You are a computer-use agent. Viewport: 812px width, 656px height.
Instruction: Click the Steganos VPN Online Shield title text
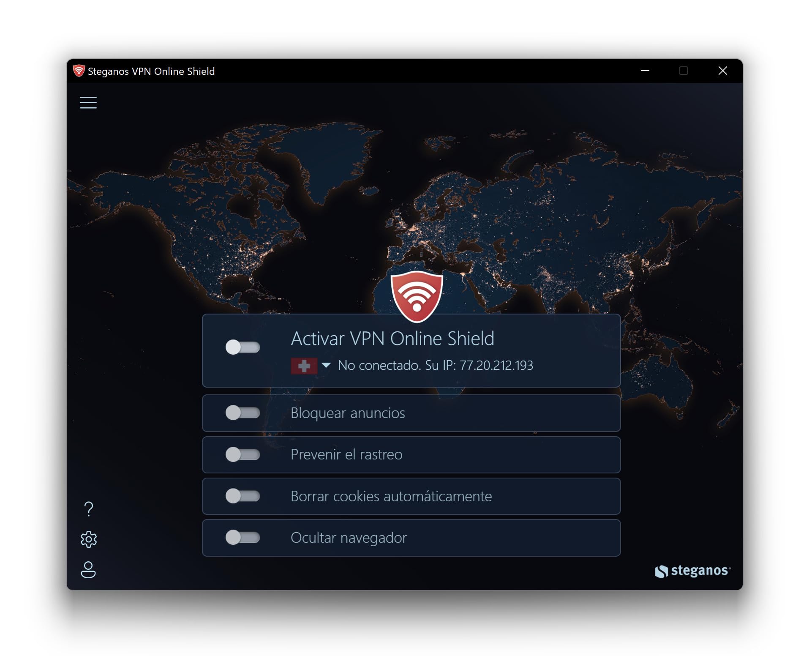(x=151, y=71)
